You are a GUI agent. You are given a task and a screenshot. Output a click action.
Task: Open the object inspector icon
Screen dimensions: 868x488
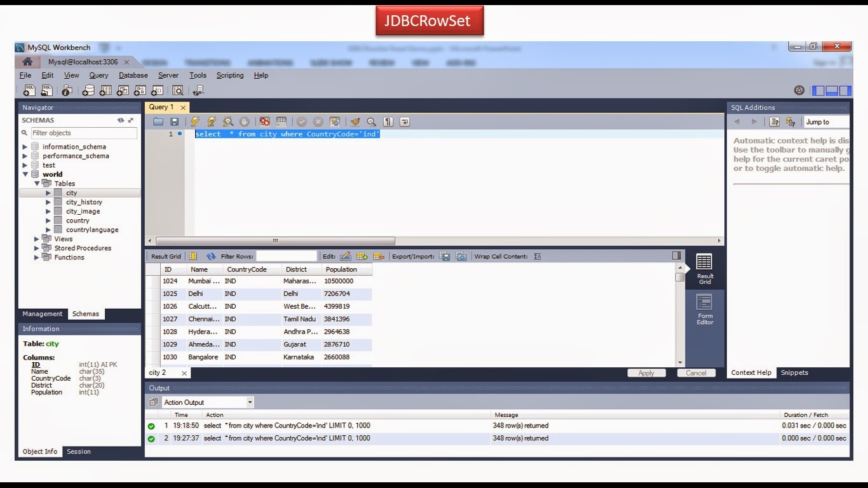tap(67, 90)
